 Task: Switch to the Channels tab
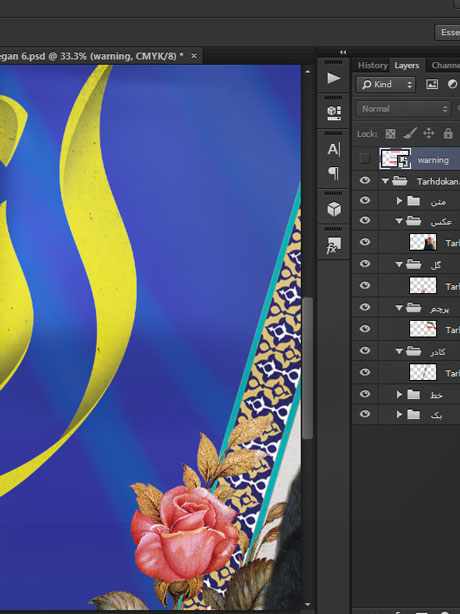click(x=445, y=65)
